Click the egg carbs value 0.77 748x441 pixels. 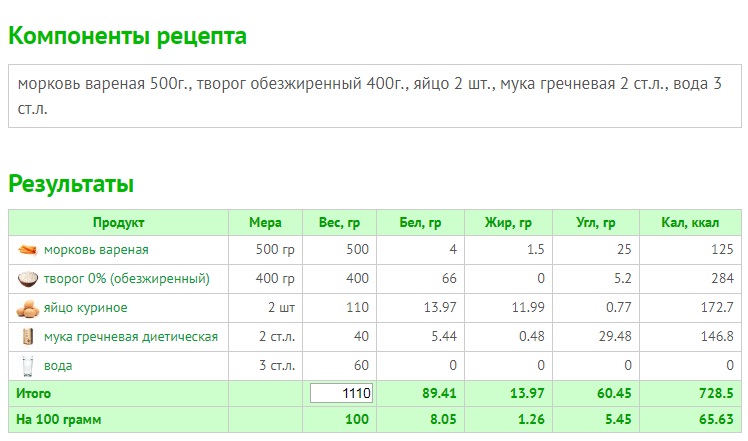619,307
